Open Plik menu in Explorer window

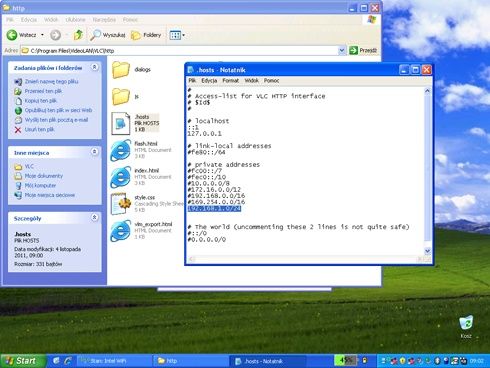[10, 20]
